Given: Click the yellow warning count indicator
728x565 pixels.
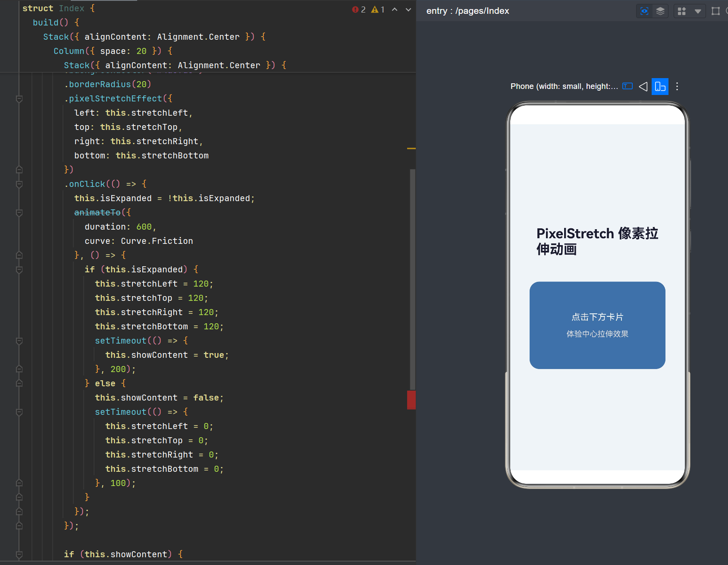Looking at the screenshot, I should pos(378,9).
